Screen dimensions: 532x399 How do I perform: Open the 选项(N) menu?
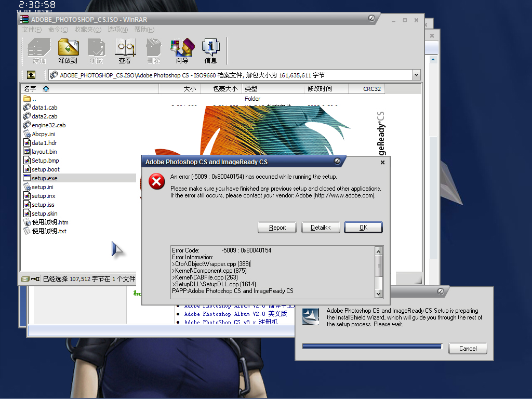pos(118,30)
